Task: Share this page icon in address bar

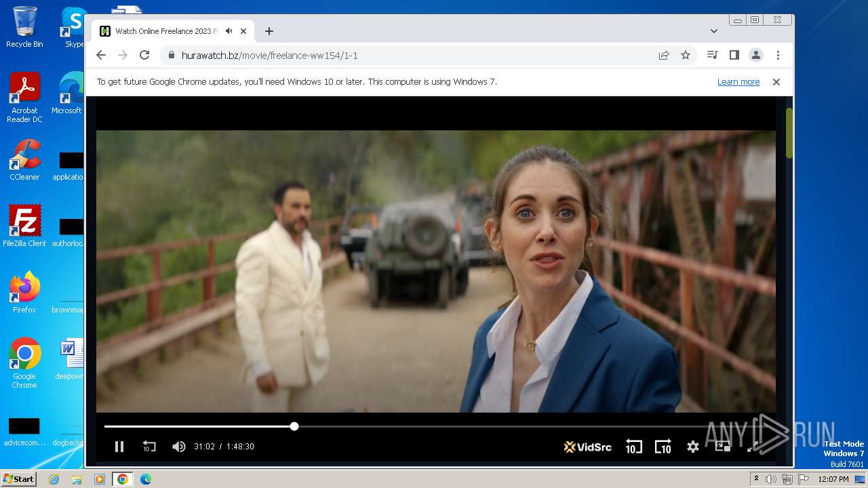Action: pyautogui.click(x=664, y=56)
